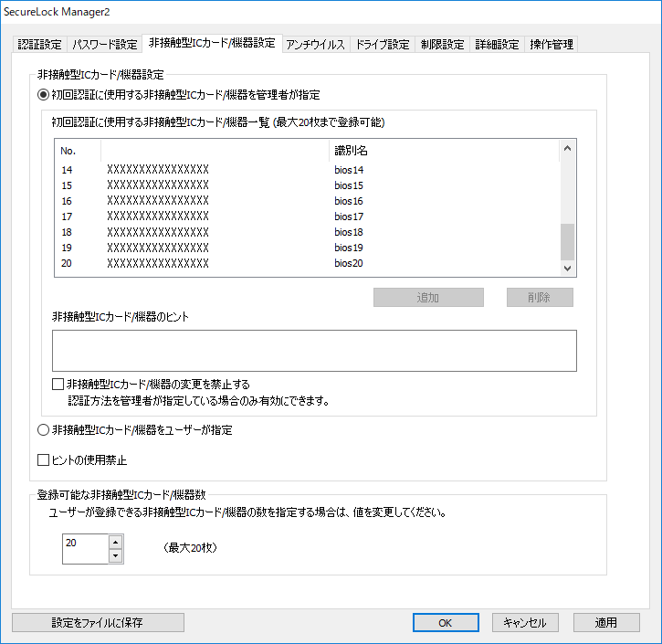Confirm with the OK button
The image size is (662, 644).
[x=446, y=622]
